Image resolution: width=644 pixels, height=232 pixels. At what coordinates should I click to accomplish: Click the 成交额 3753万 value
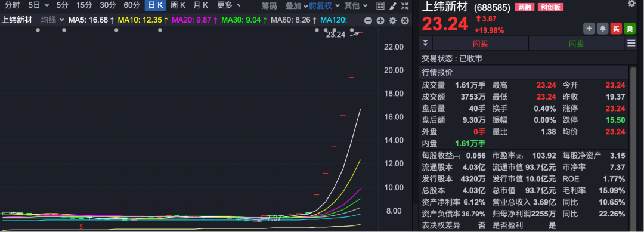coord(473,97)
